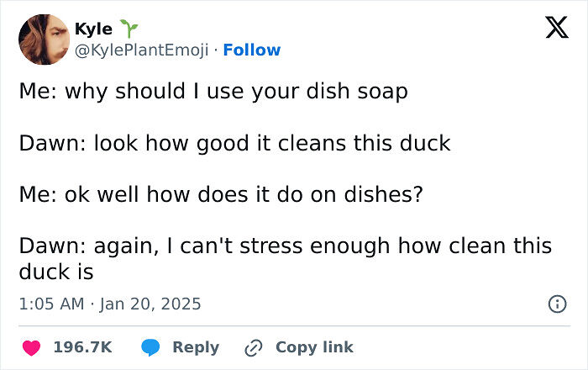
Task: Follow Kyle via the Follow link
Action: pos(252,50)
